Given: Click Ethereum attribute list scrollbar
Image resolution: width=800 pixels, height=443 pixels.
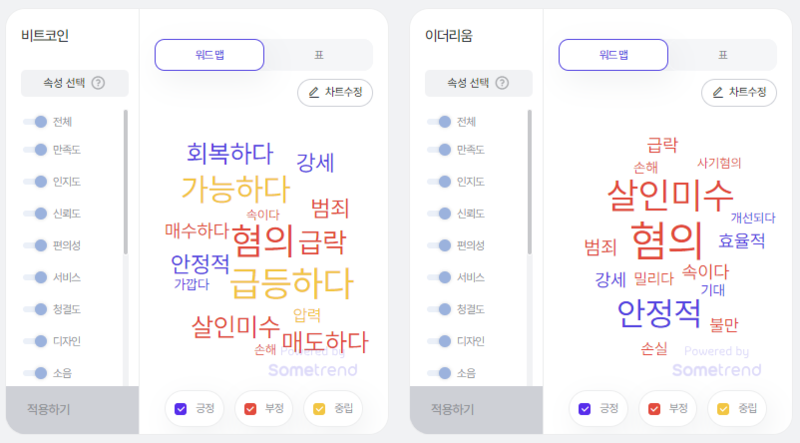Looking at the screenshot, I should coord(530,182).
